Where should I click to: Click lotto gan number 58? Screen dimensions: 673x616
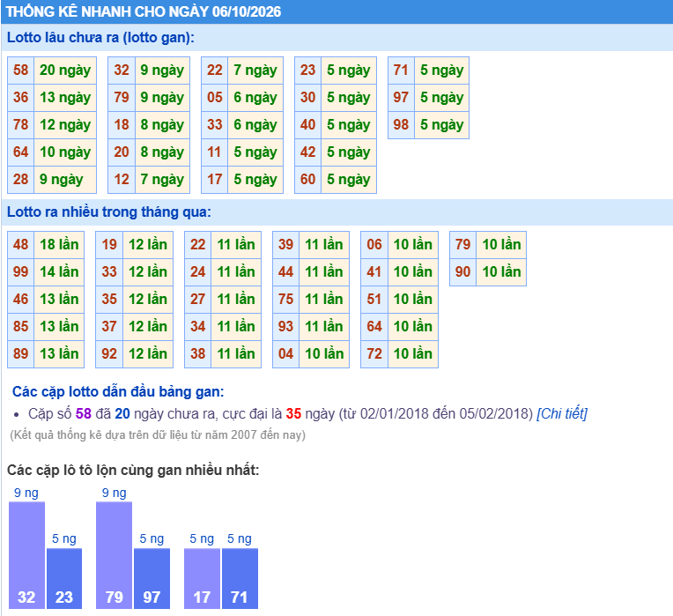tap(20, 70)
